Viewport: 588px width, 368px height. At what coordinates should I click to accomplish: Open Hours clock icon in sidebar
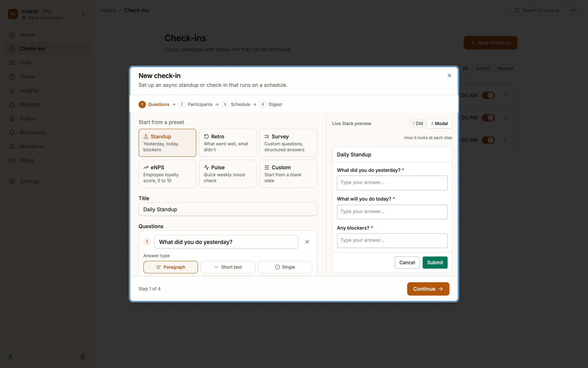point(12,77)
